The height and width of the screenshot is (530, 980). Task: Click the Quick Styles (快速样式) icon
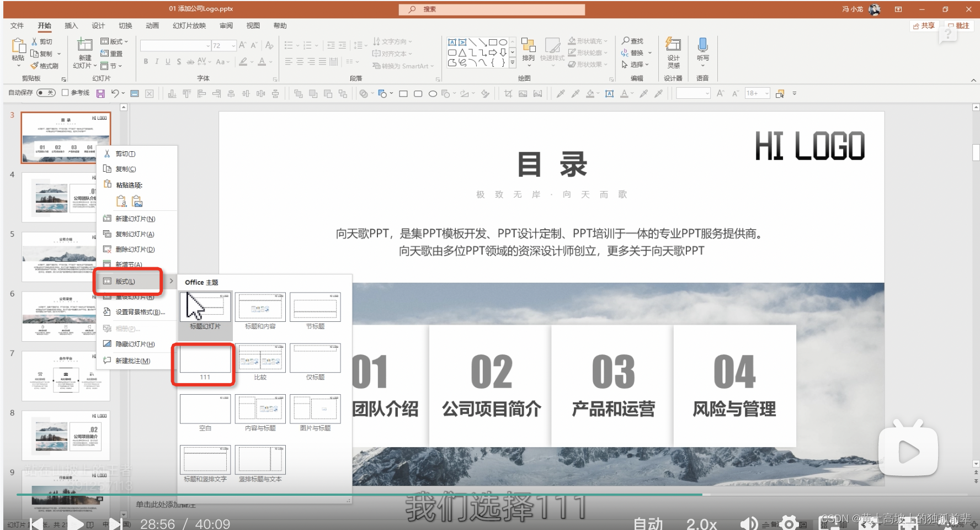click(552, 45)
